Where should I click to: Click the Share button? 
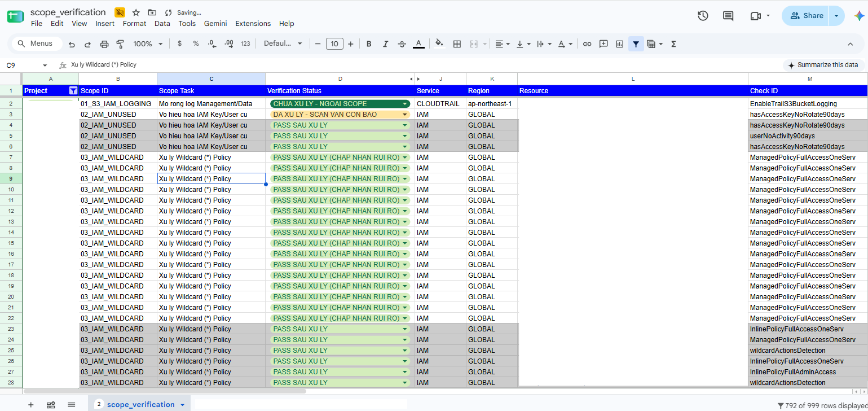point(807,16)
